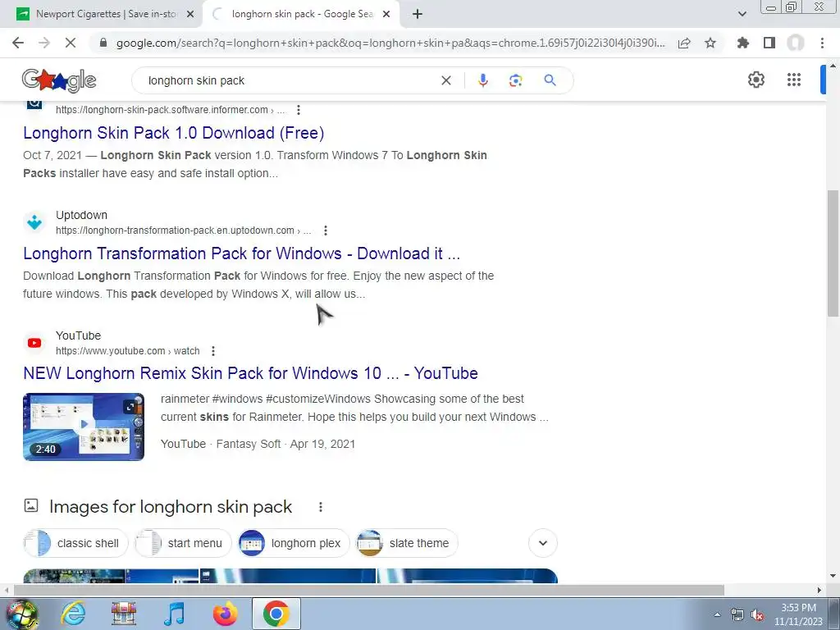Open Longhorn Skin Pack 1.0 Download link
The width and height of the screenshot is (840, 630).
pos(174,133)
